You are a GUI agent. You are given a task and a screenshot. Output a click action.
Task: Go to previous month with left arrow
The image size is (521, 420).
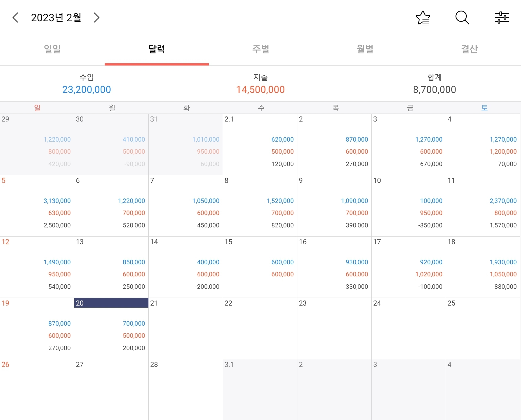16,18
